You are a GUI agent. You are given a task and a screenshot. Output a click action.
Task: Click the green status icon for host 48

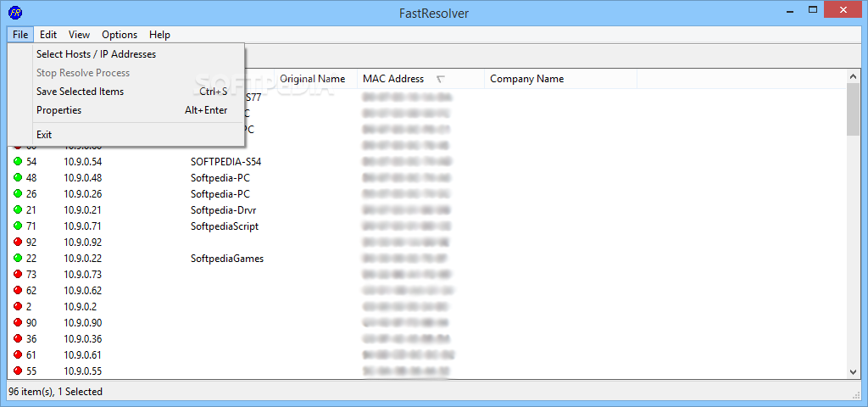(x=18, y=178)
